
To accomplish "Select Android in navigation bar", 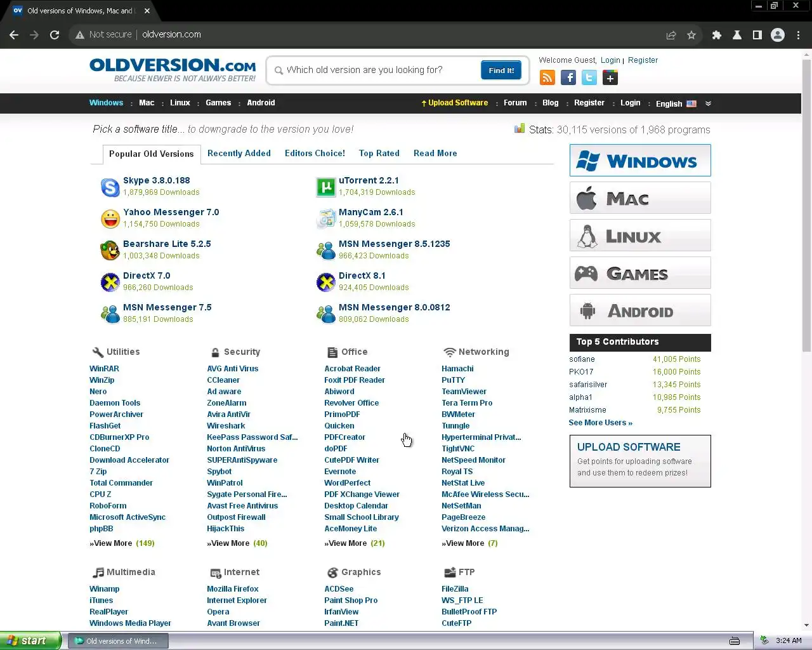I will click(x=261, y=103).
